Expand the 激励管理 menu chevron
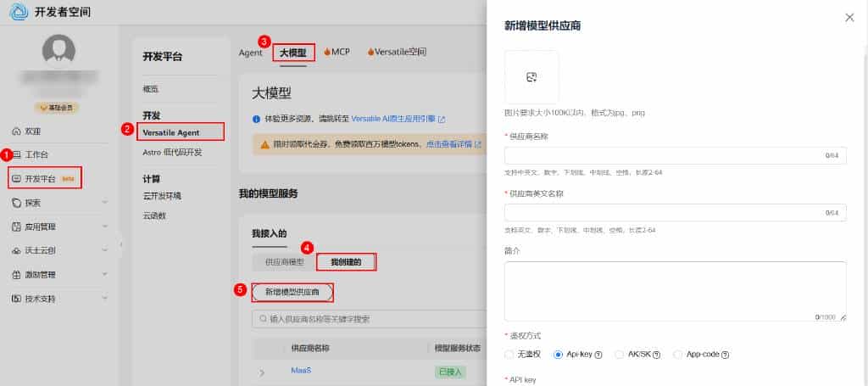Screen dimensions: 868x386 click(105, 275)
